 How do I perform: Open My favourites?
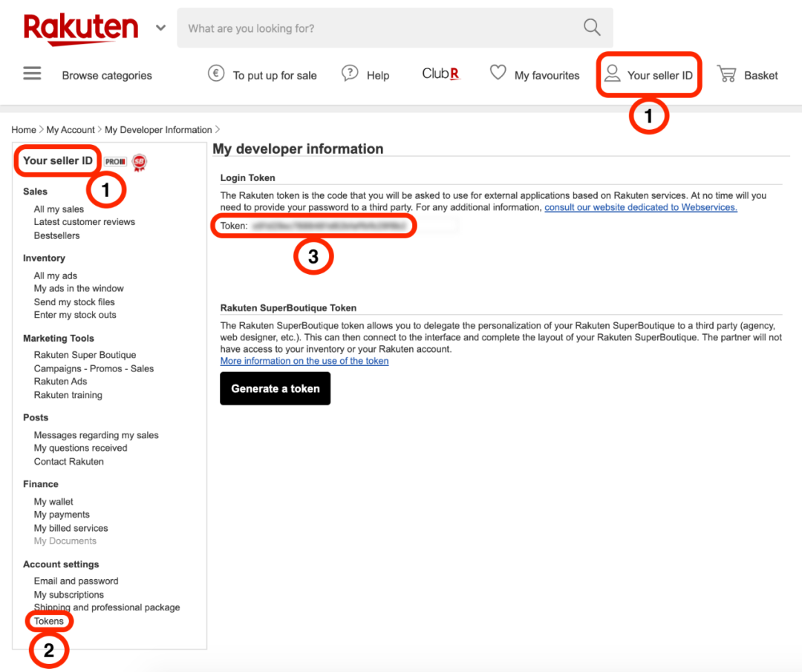pos(547,76)
